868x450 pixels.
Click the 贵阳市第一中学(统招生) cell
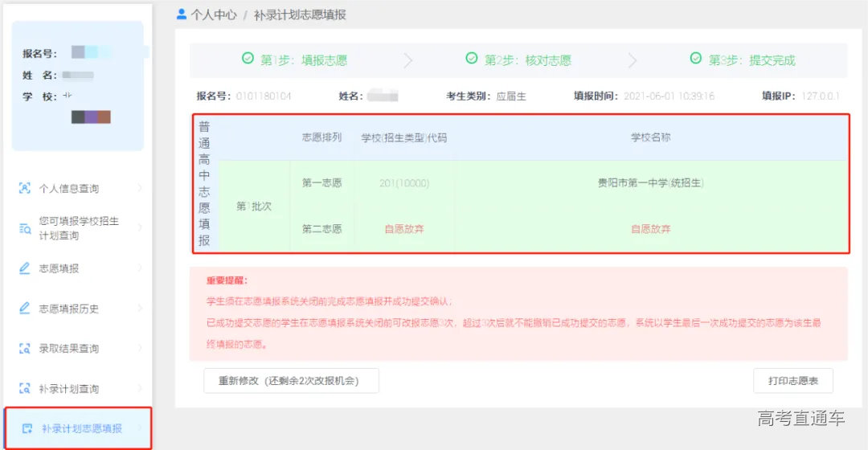[x=650, y=182]
